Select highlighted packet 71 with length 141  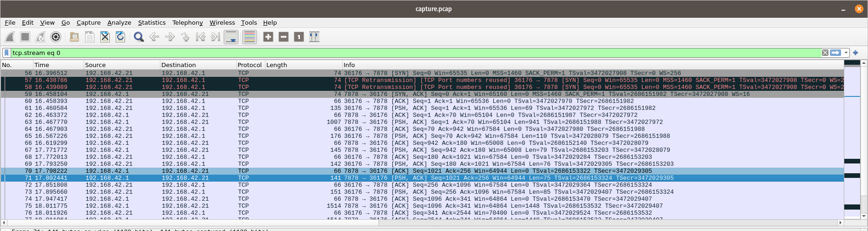click(422, 178)
